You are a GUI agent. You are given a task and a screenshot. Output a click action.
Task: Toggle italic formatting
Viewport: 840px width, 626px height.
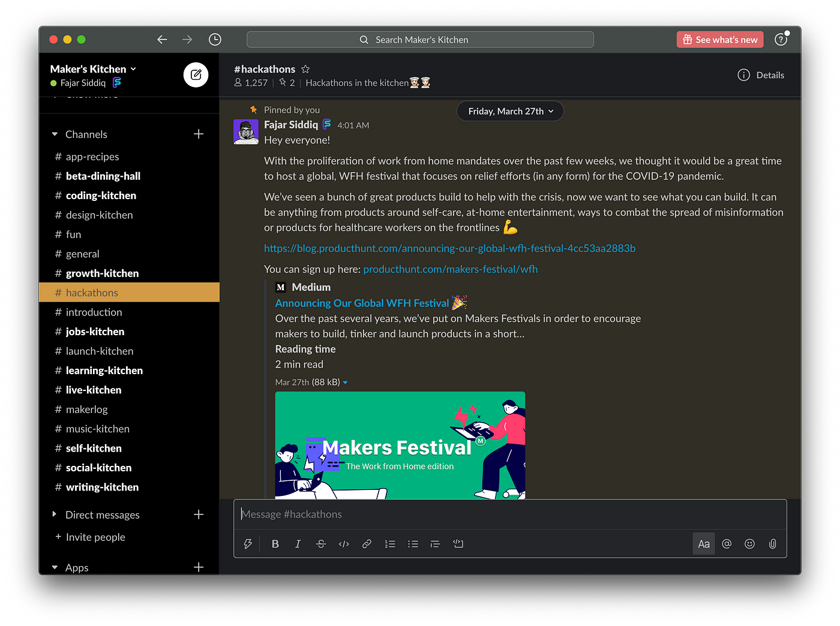tap(298, 544)
